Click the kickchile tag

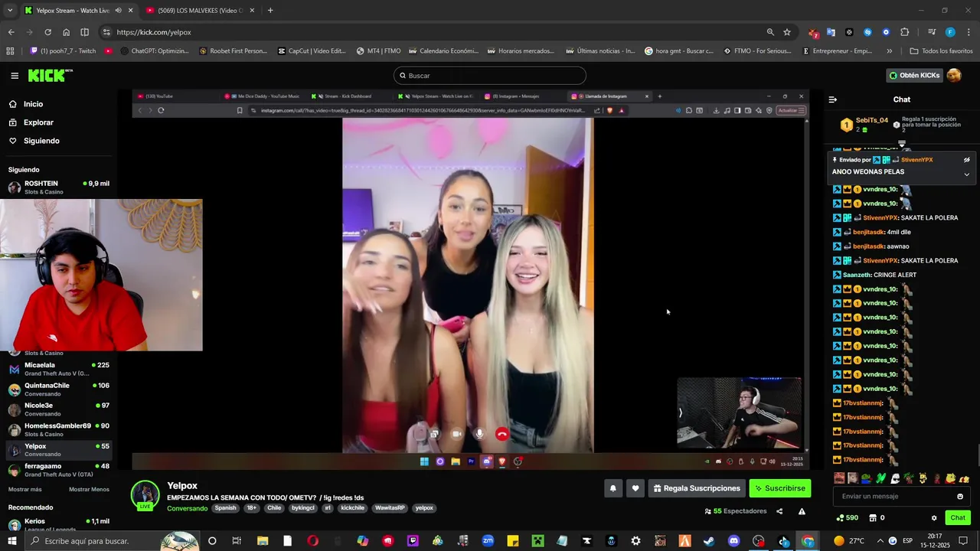click(x=353, y=508)
